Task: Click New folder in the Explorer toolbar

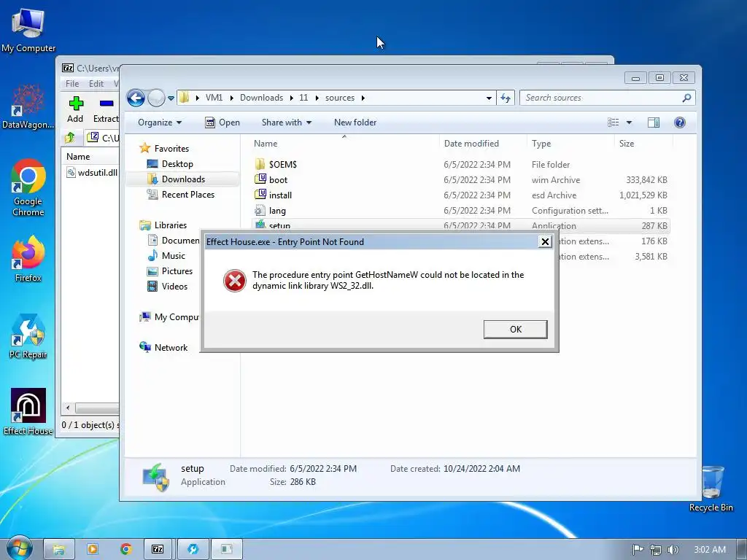Action: click(x=355, y=122)
